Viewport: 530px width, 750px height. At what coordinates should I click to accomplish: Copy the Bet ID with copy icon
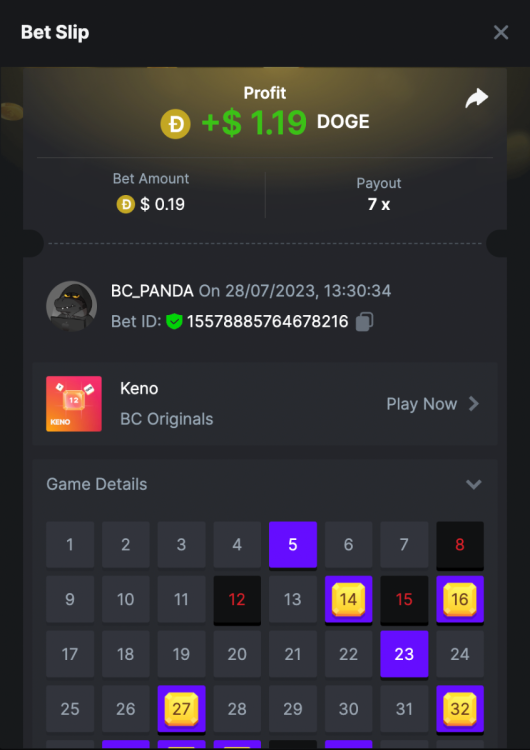364,321
